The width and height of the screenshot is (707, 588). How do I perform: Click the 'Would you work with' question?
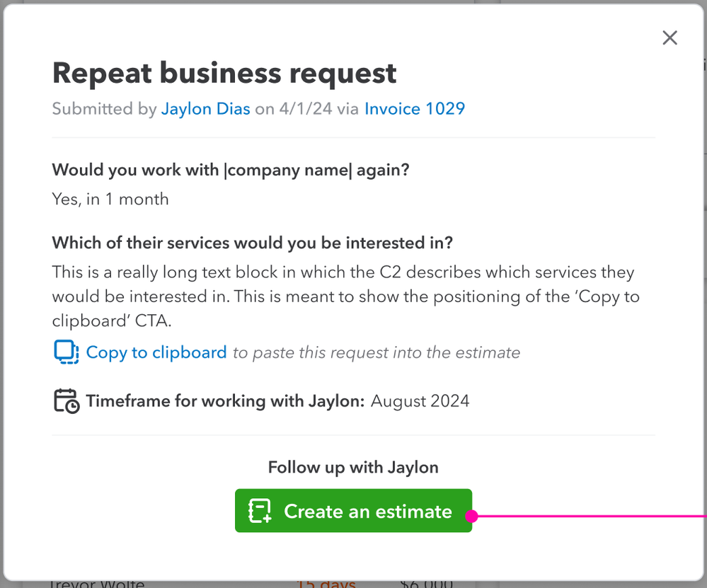click(231, 171)
